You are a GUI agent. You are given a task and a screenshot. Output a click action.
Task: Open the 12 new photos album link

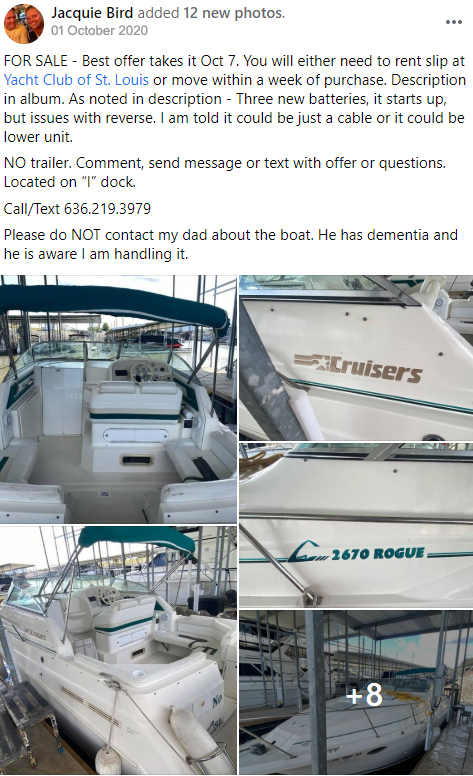click(x=234, y=13)
